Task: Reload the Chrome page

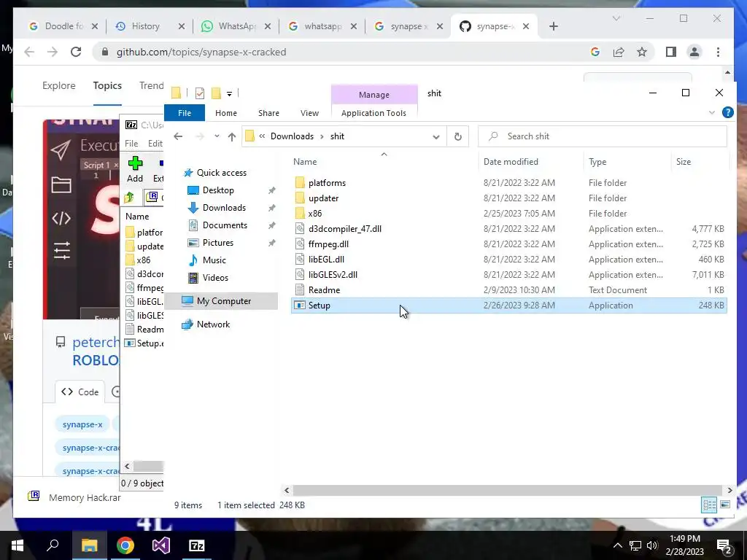Action: 76,52
